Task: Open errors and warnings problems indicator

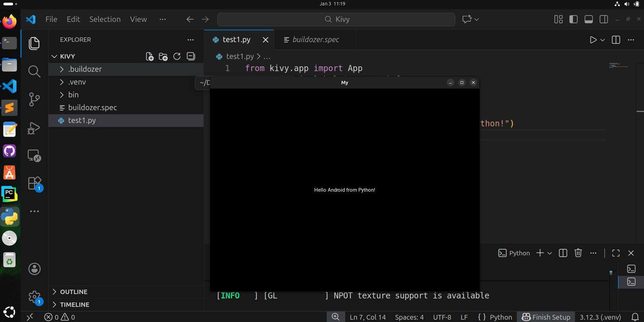Action: [x=60, y=317]
